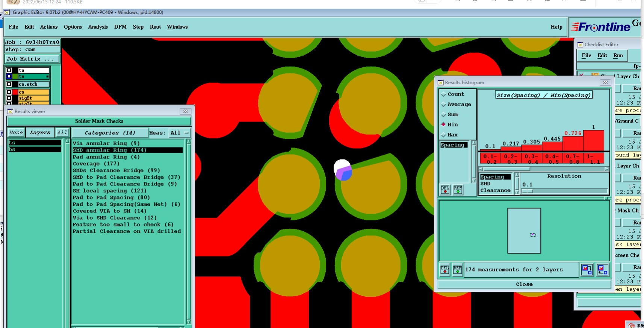The image size is (644, 328).
Task: Click upper DEL icon under Spacing list
Action: (445, 190)
